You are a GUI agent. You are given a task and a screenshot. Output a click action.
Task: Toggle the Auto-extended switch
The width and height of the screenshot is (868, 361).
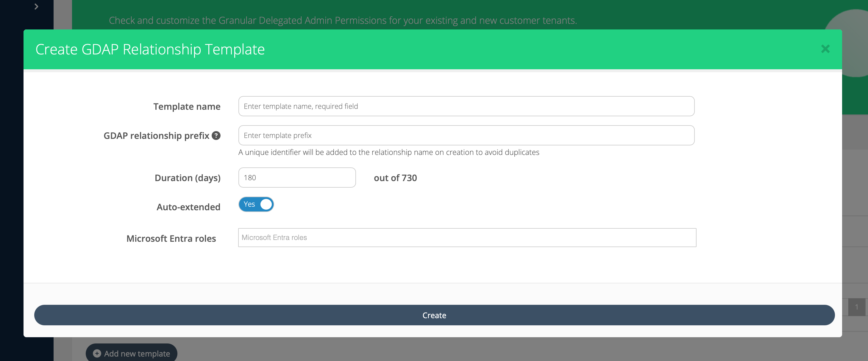(x=256, y=204)
